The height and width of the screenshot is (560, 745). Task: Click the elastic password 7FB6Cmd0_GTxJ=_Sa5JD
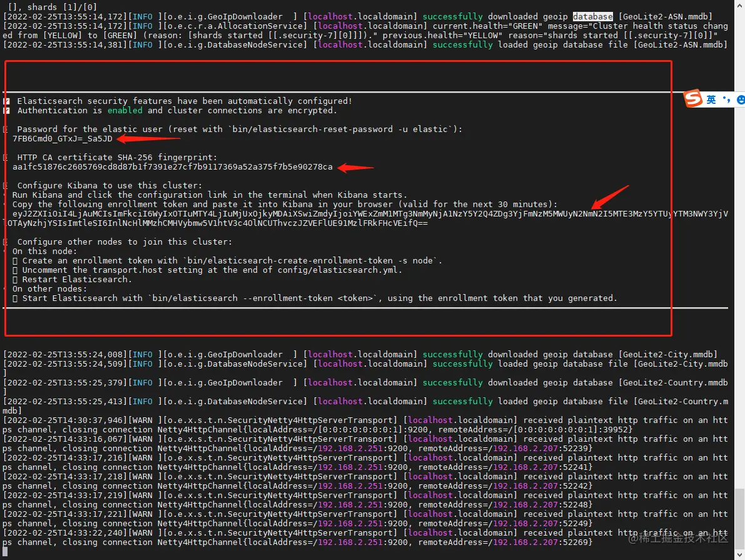pos(63,139)
